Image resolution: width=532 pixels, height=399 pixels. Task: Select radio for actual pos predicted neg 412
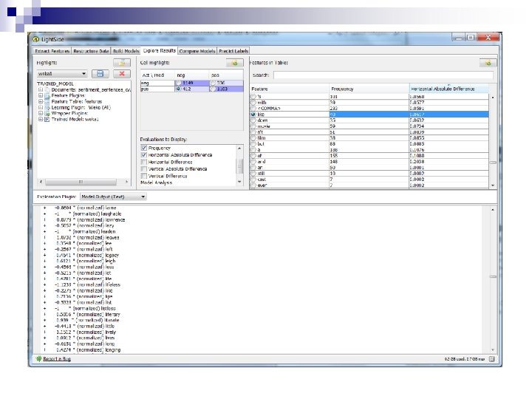[179, 89]
